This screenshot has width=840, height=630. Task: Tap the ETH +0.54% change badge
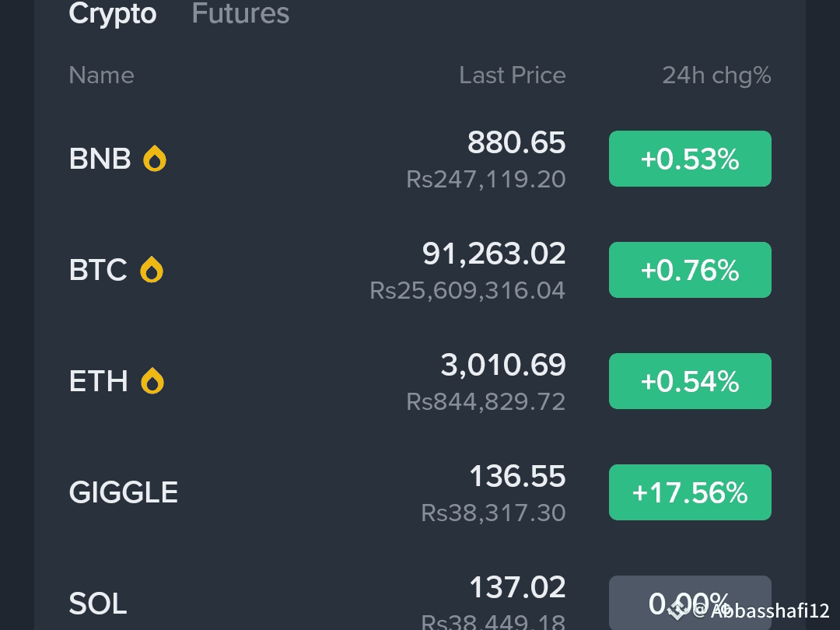(x=690, y=381)
